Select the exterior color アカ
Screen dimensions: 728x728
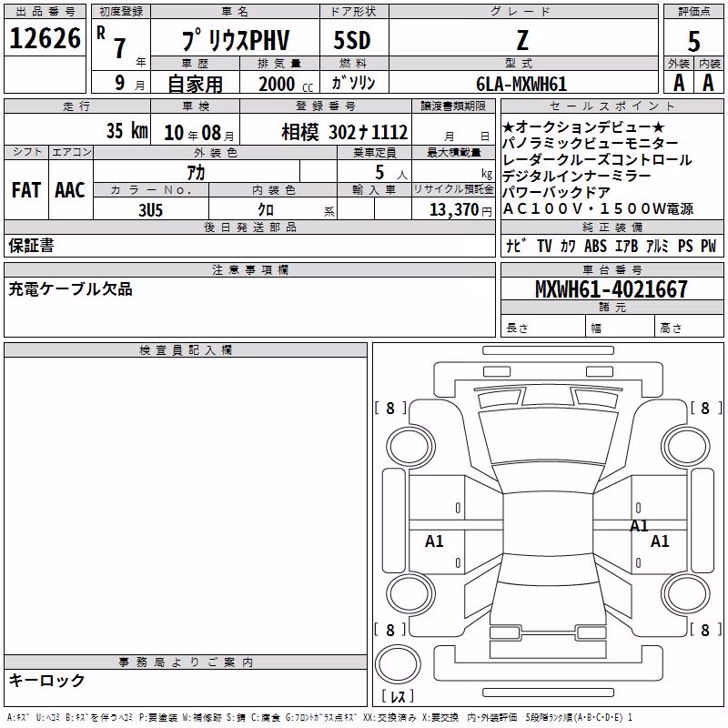point(196,172)
